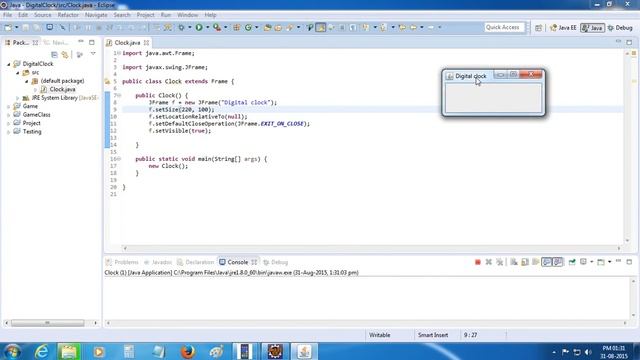The width and height of the screenshot is (640, 360).
Task: Open the External Tools dropdown arrow
Action: click(225, 27)
